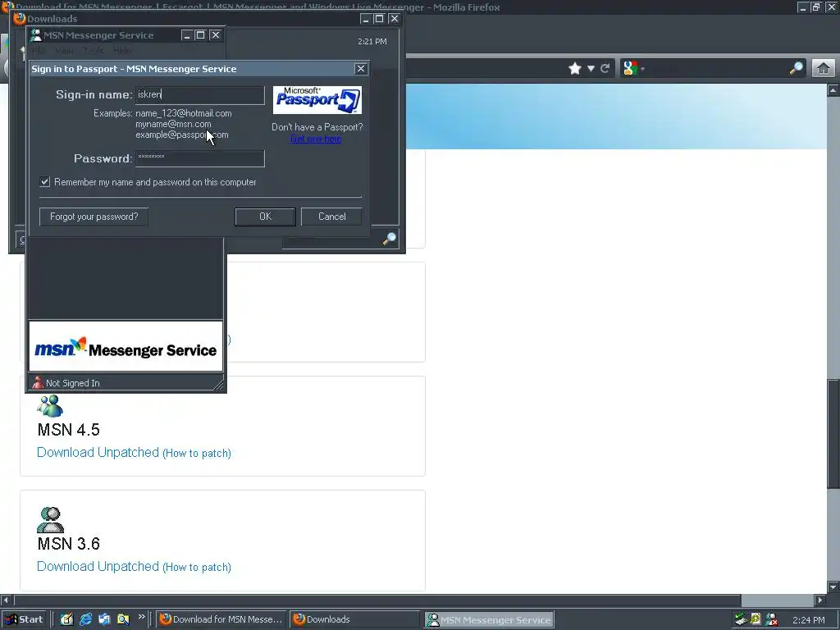The width and height of the screenshot is (840, 630).
Task: Click the horizontal scrollbar thumb
Action: [x=377, y=600]
